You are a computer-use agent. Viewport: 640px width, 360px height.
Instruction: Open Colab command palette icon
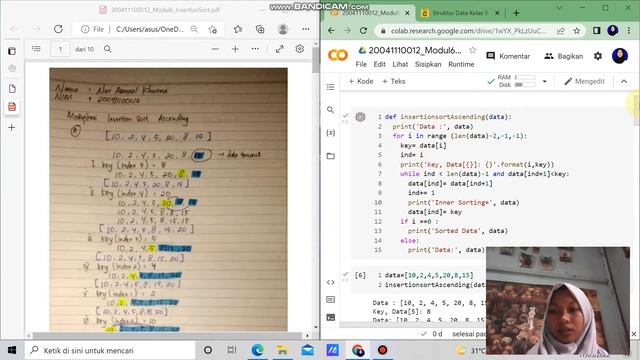pyautogui.click(x=331, y=300)
